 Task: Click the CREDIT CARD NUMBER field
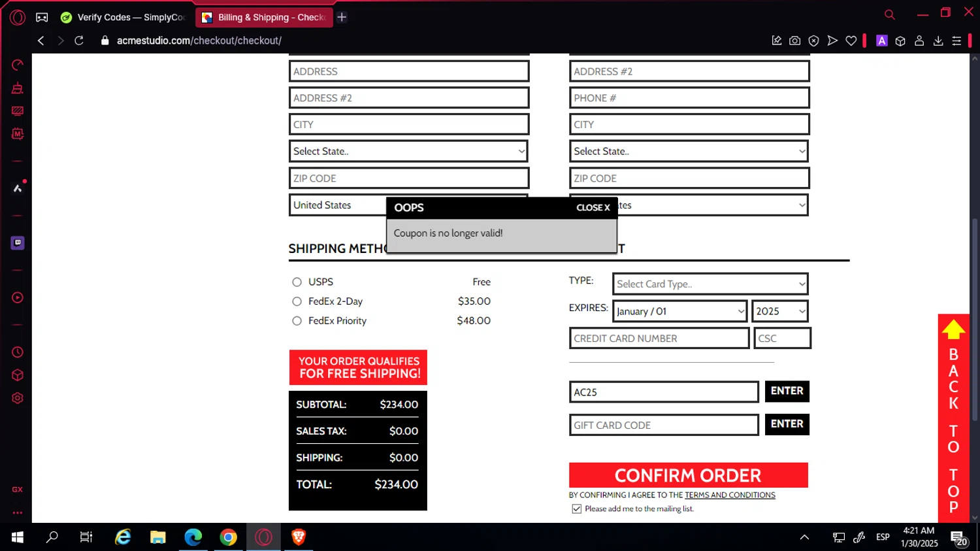click(x=659, y=338)
